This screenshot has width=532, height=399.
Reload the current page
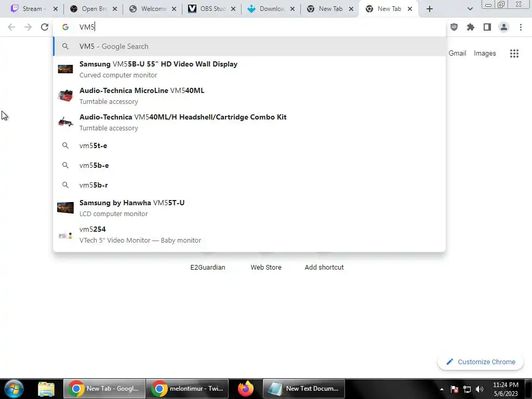point(45,27)
